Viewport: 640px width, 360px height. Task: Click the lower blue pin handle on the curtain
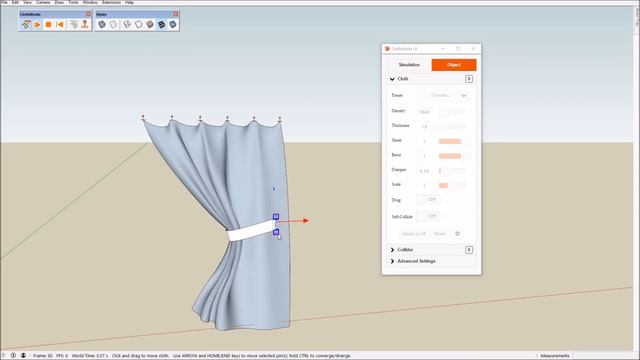click(x=276, y=232)
